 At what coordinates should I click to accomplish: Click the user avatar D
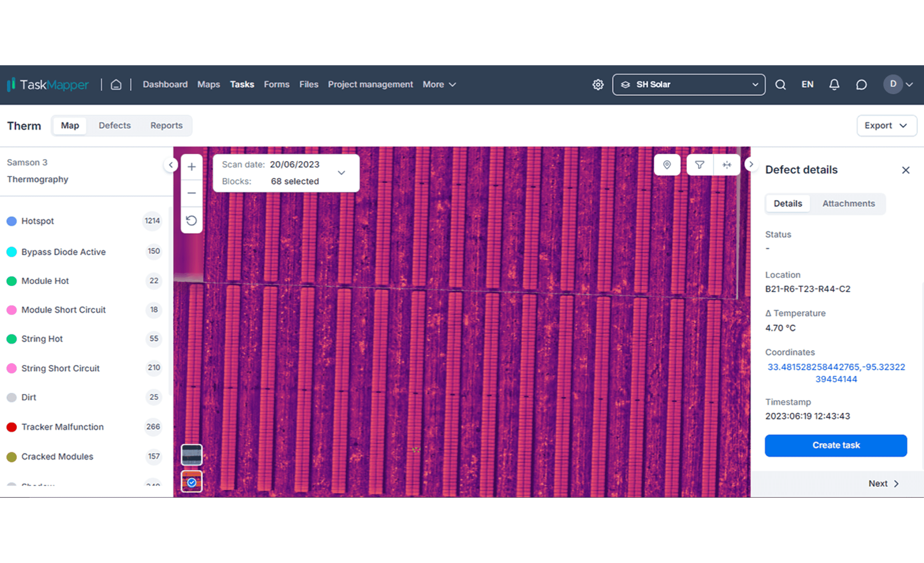(893, 84)
